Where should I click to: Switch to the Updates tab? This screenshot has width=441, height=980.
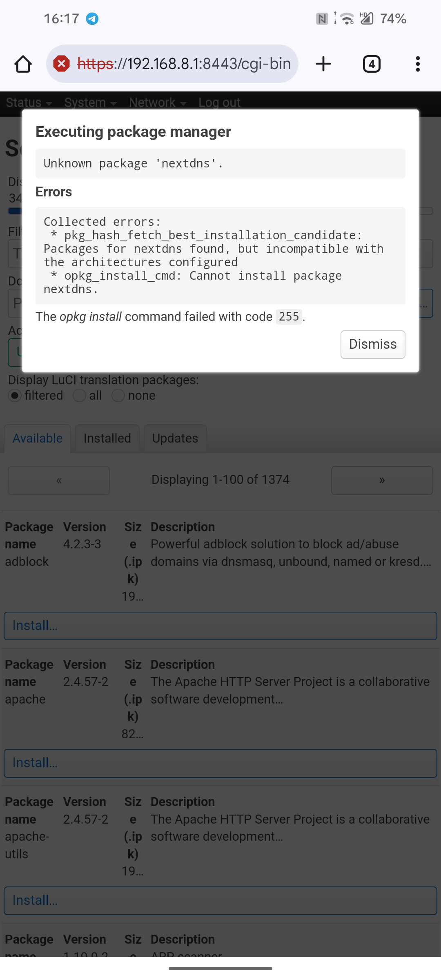tap(175, 439)
